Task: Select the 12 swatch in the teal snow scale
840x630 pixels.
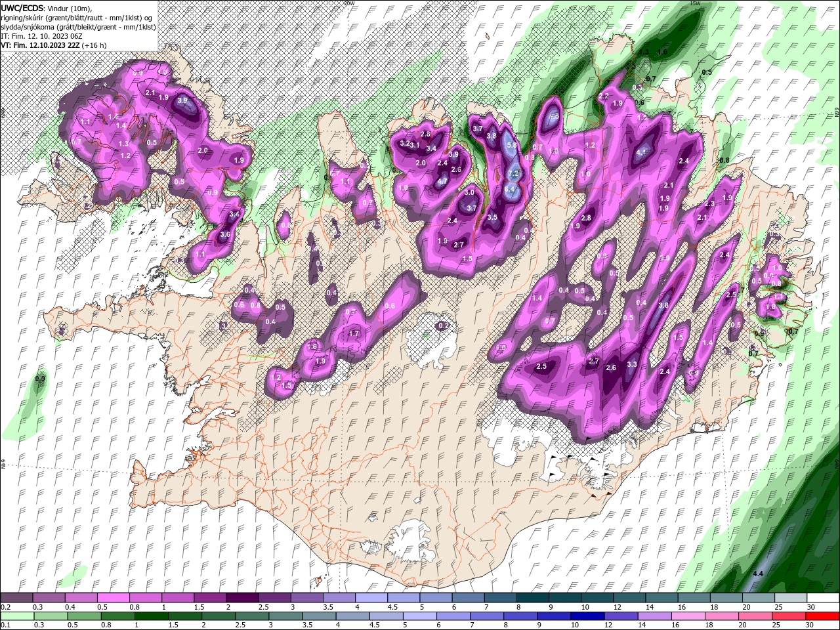Action: pos(630,598)
